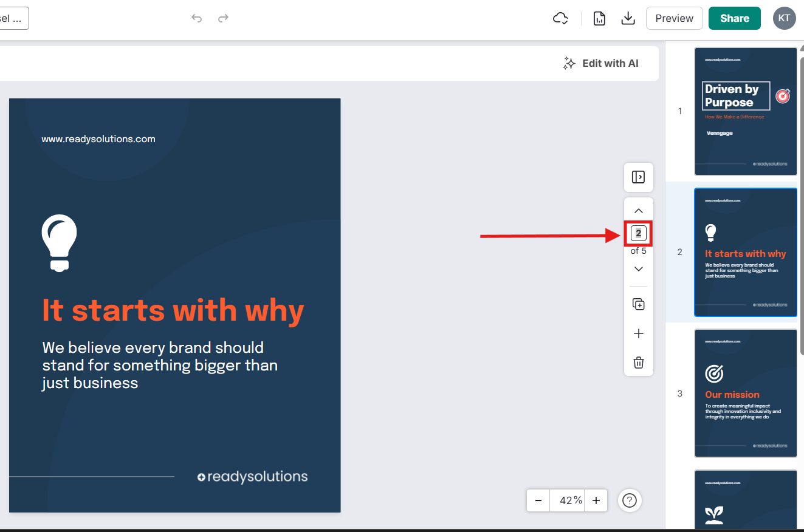Open Edit with AI
The height and width of the screenshot is (532, 804).
(600, 63)
